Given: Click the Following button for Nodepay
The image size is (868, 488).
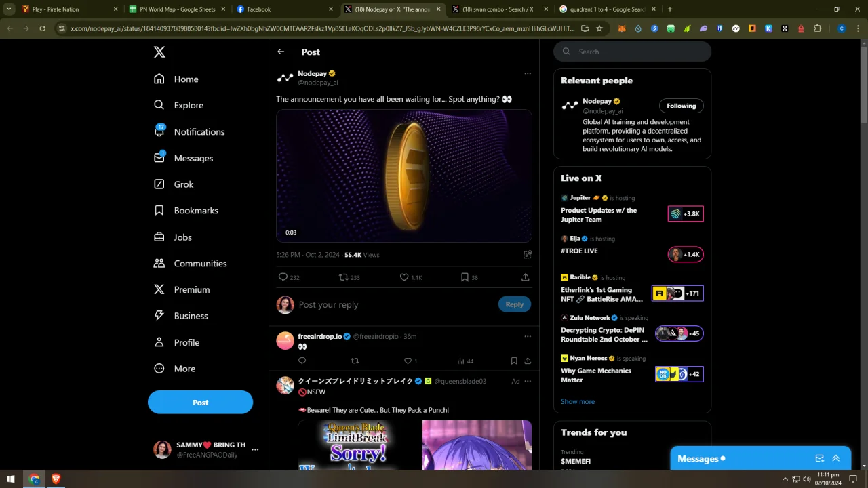Looking at the screenshot, I should [x=682, y=106].
